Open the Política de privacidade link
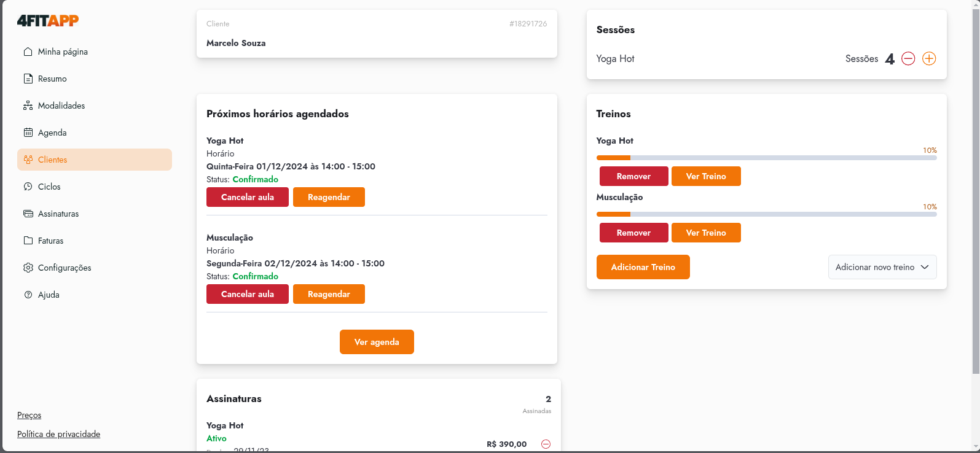The height and width of the screenshot is (453, 980). (58, 434)
